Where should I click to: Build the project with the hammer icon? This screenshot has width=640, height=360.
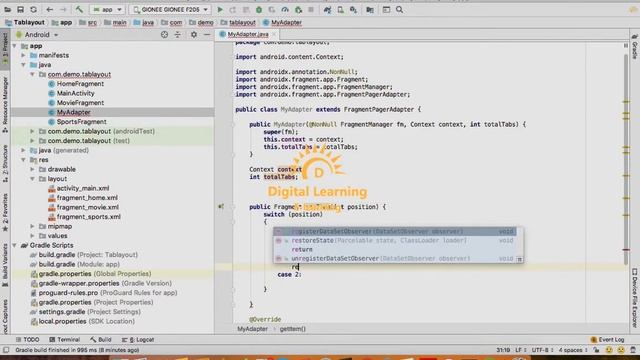pos(79,9)
